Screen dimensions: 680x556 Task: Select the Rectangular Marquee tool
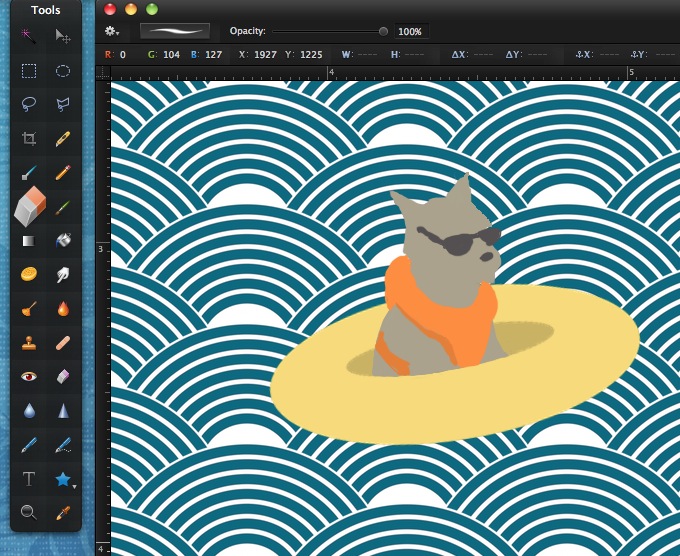tap(29, 71)
